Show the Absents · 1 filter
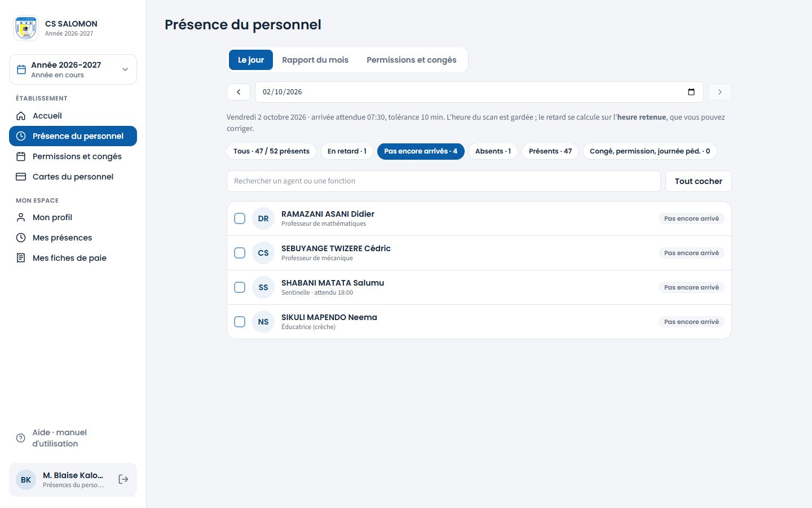This screenshot has height=508, width=812. (x=493, y=151)
